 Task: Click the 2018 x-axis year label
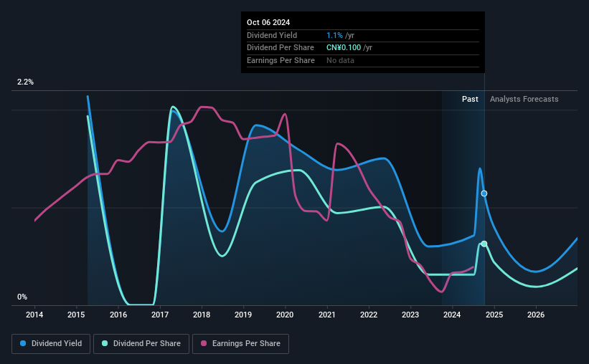202,315
